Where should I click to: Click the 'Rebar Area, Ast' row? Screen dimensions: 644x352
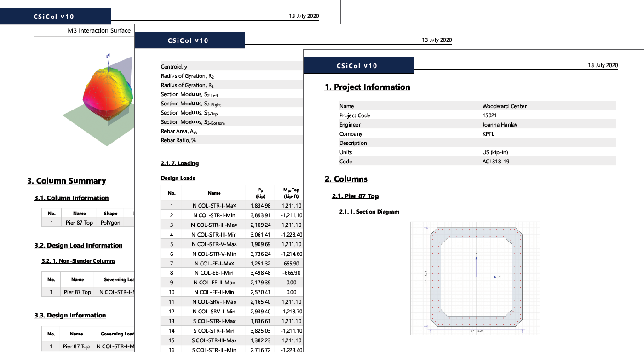click(x=232, y=131)
